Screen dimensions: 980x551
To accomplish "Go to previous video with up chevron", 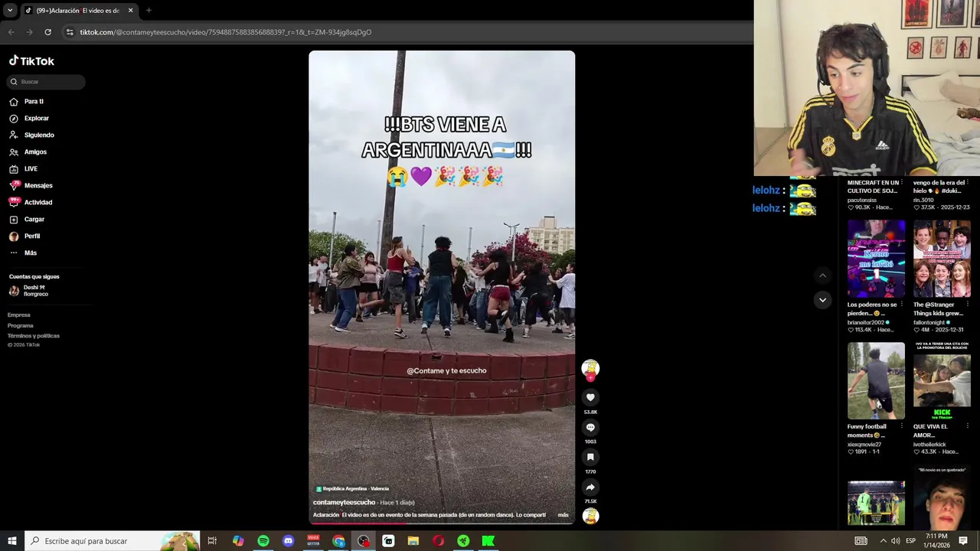I will click(822, 275).
